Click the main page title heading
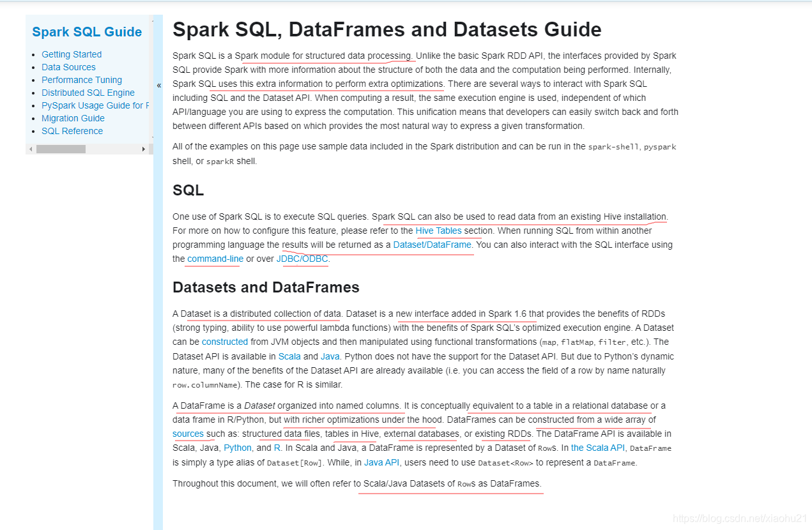The height and width of the screenshot is (530, 812). (387, 29)
